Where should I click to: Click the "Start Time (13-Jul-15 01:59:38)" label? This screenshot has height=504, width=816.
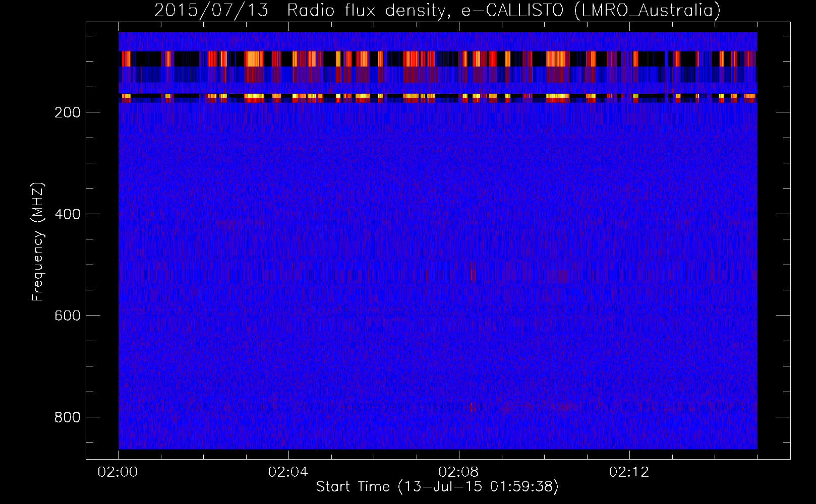pyautogui.click(x=437, y=487)
